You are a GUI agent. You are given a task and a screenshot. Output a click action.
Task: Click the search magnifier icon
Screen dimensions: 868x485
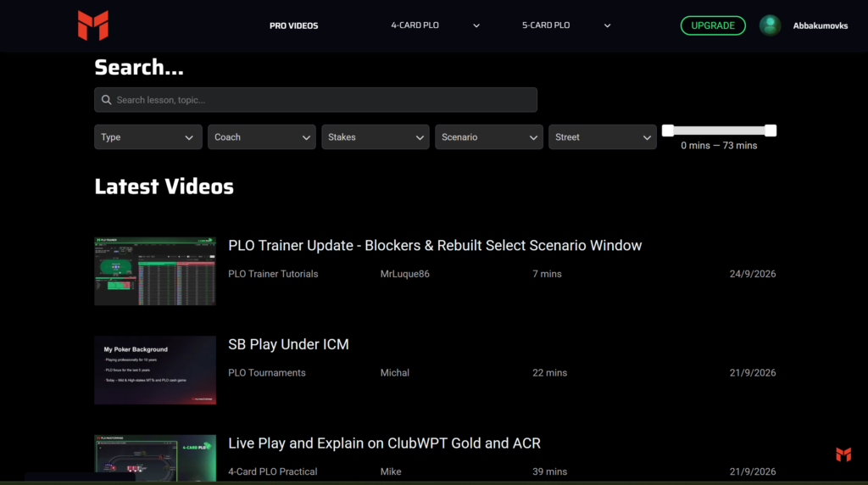(106, 100)
